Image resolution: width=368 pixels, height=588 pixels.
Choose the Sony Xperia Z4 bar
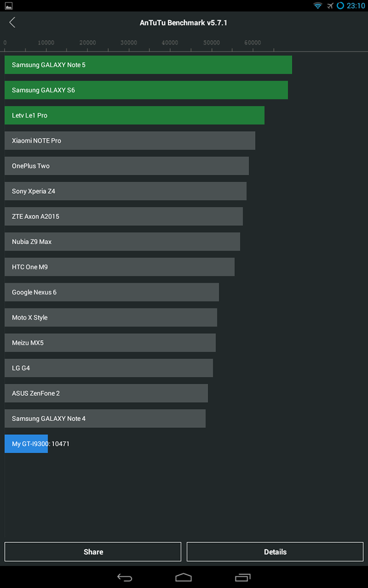coord(125,191)
